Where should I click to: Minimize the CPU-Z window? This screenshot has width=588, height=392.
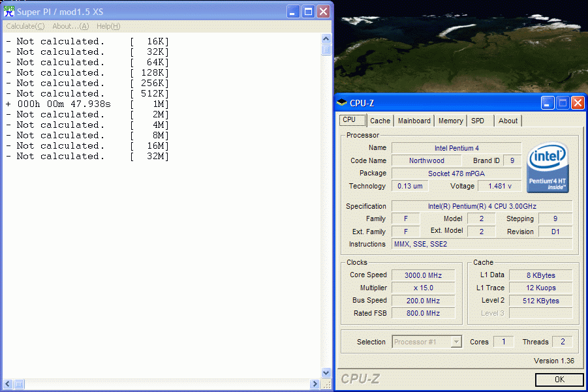548,102
